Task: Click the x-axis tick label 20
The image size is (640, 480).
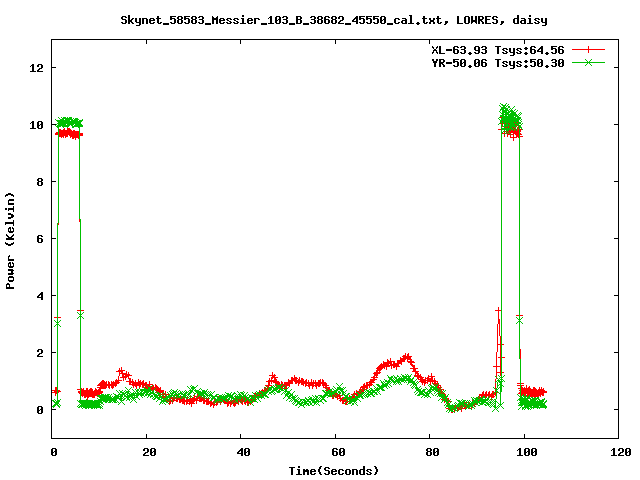Action: tap(149, 452)
